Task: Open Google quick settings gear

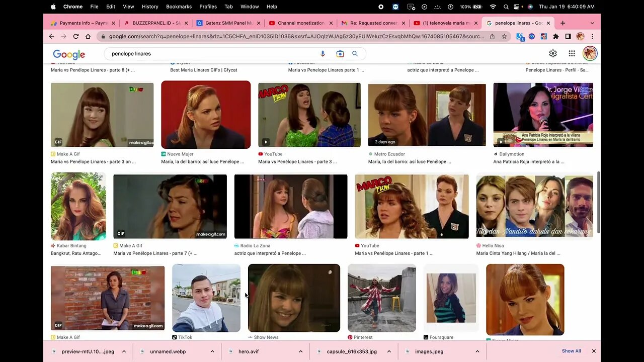Action: (553, 54)
